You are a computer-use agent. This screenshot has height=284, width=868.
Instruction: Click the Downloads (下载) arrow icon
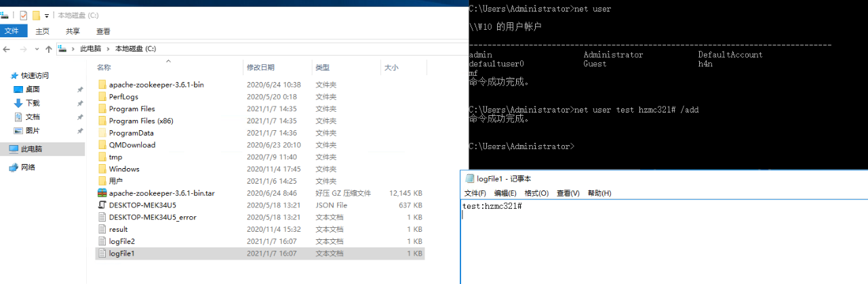(x=19, y=103)
